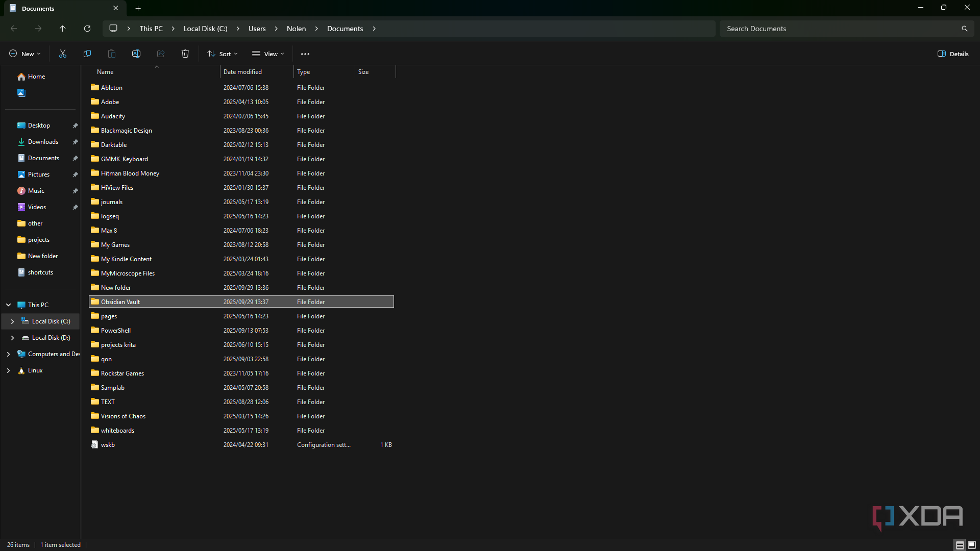Switch to details view icon in status bar

(x=960, y=545)
